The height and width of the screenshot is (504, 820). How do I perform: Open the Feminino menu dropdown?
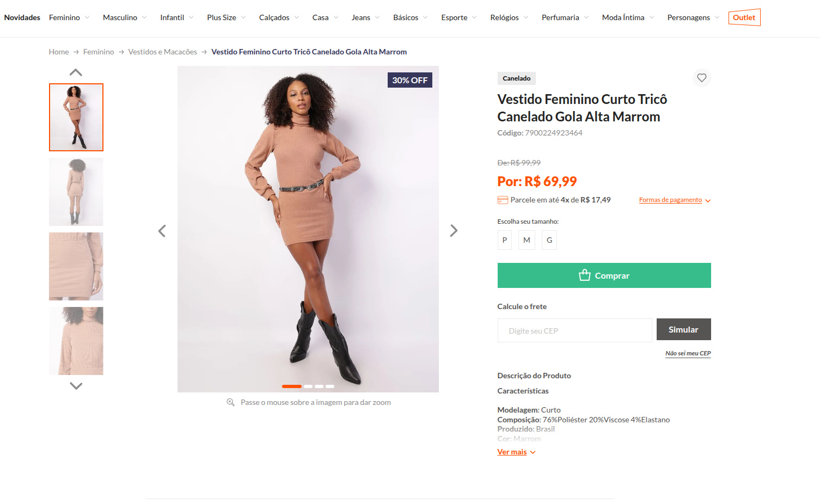click(x=69, y=17)
